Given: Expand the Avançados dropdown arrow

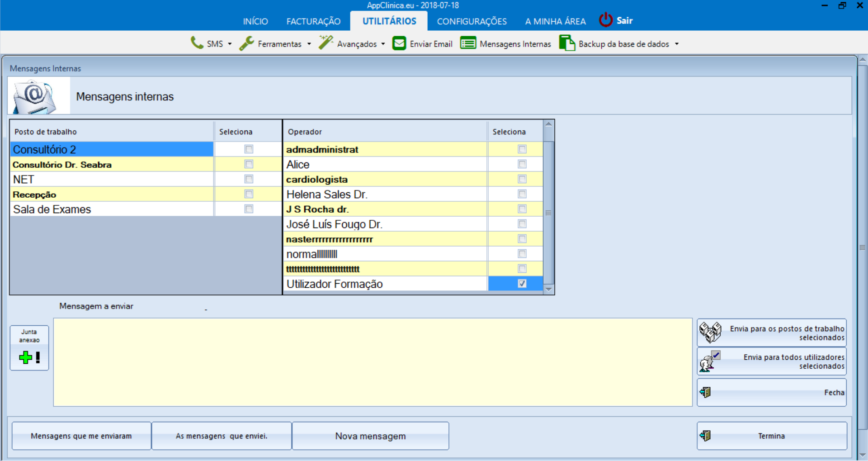Looking at the screenshot, I should pos(383,44).
